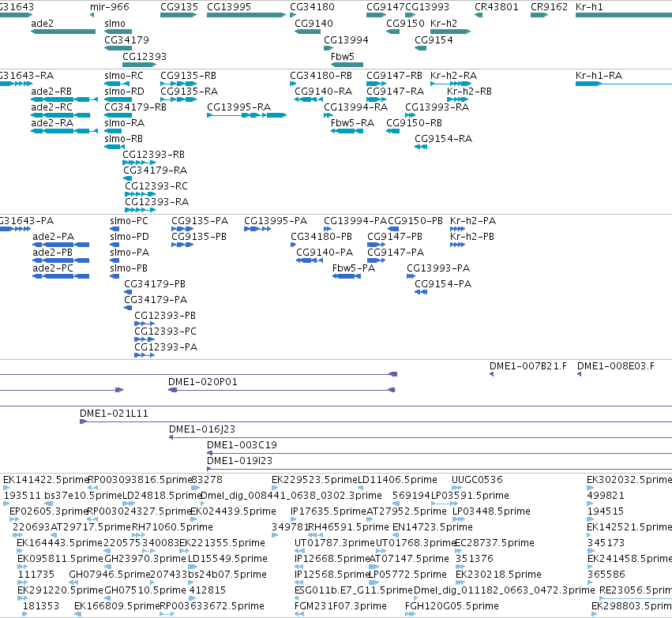Viewport: 672px width, 618px height.
Task: Select transcript ade2-RA
Action: (52, 123)
